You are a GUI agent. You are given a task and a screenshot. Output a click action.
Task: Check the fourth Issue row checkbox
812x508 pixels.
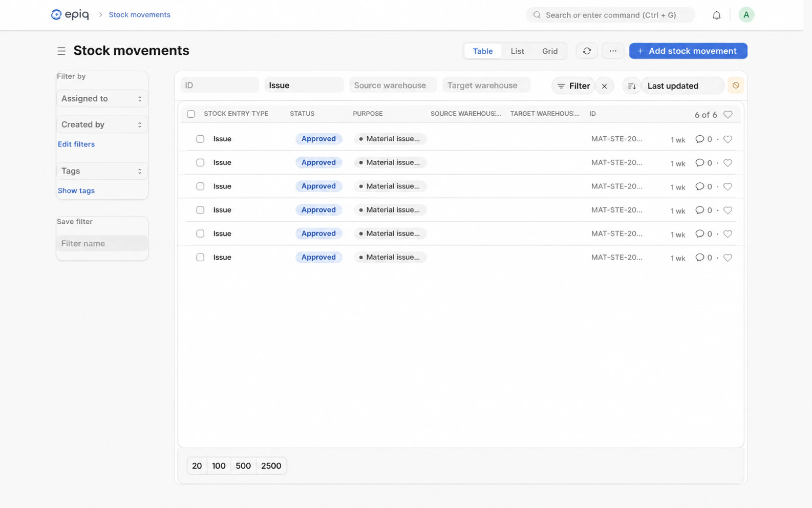click(x=200, y=210)
